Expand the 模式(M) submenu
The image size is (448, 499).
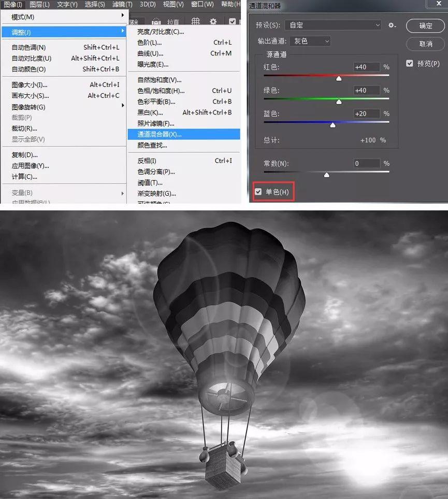coord(64,17)
